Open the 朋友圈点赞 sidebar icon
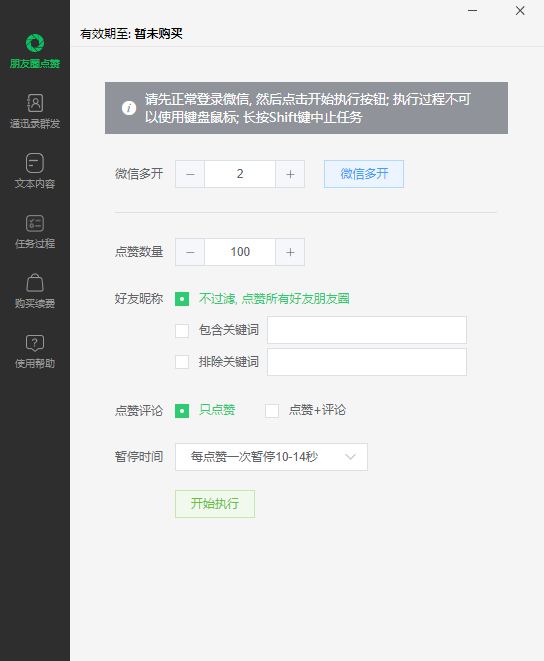 coord(35,43)
